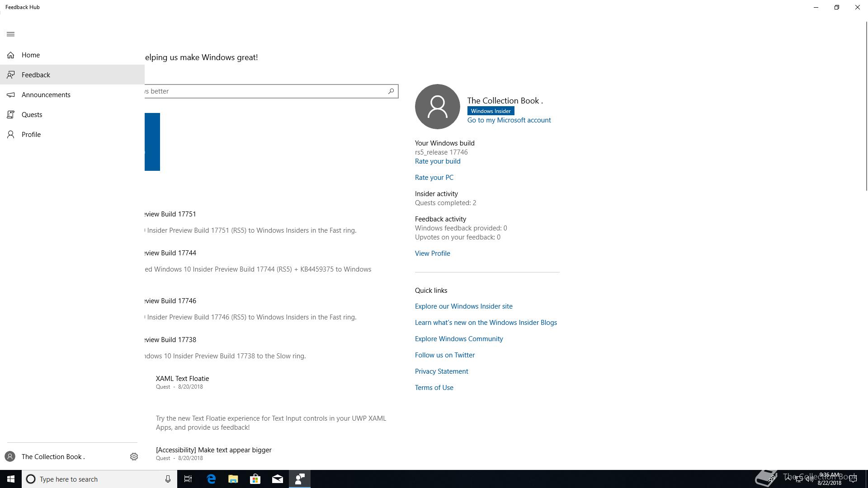Open Preview Build 17751 announcement
This screenshot has width=868, height=488.
(170, 214)
